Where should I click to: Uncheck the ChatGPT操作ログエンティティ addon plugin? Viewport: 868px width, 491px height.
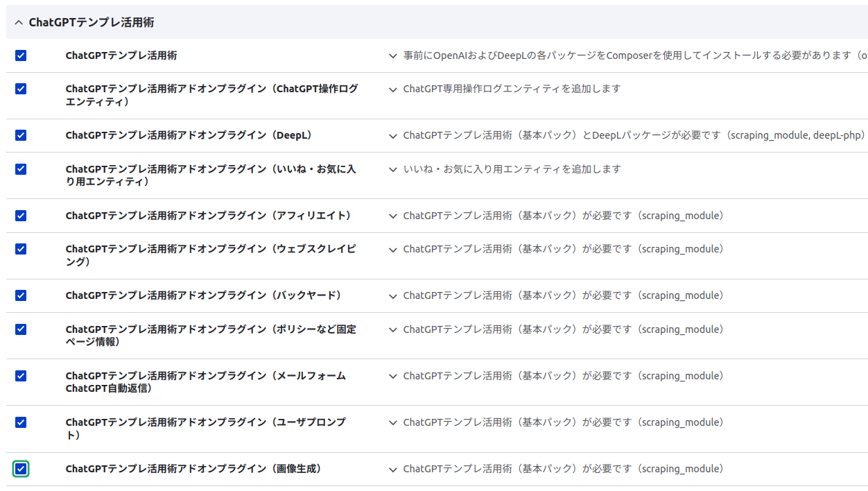tap(20, 88)
